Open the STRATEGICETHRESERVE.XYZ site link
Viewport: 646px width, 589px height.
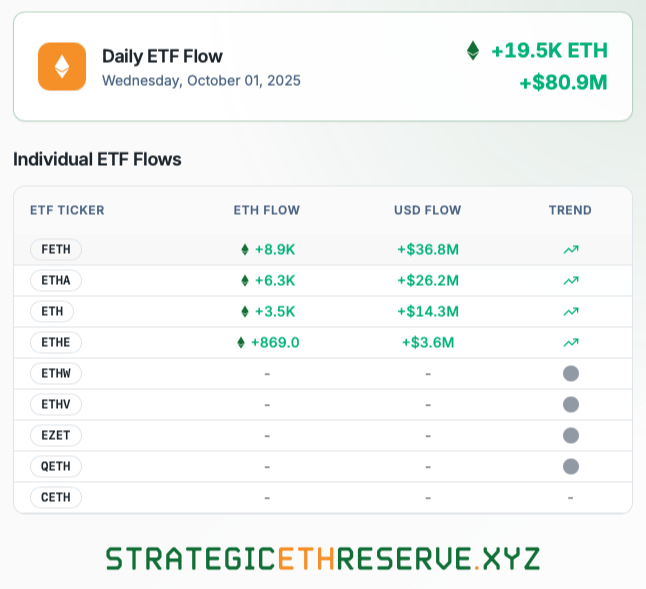click(x=323, y=558)
